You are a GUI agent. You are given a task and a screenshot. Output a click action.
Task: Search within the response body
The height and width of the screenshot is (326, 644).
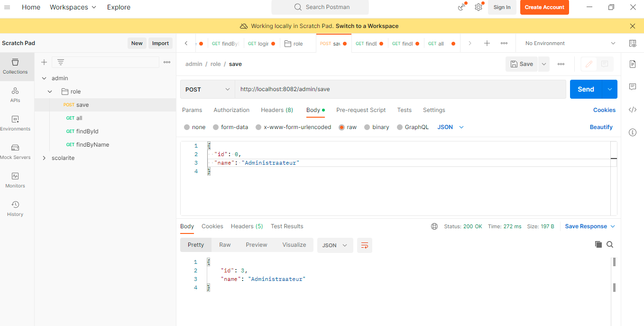click(610, 244)
